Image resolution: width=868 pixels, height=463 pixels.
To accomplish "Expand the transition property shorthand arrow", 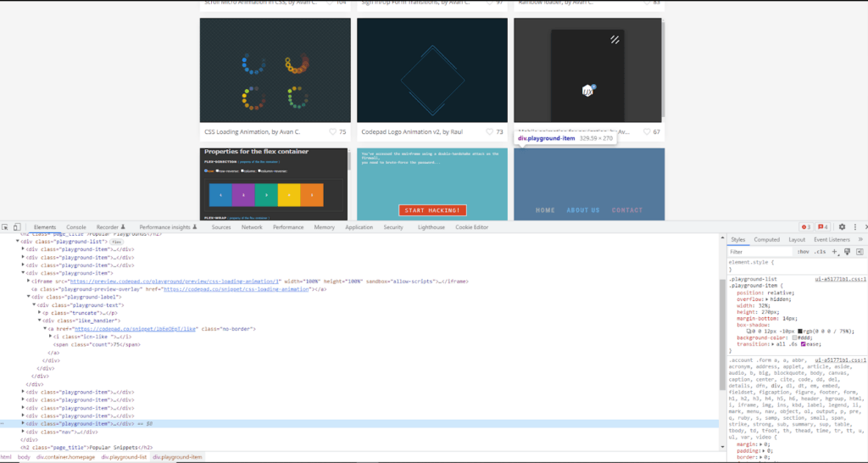I will tap(773, 344).
